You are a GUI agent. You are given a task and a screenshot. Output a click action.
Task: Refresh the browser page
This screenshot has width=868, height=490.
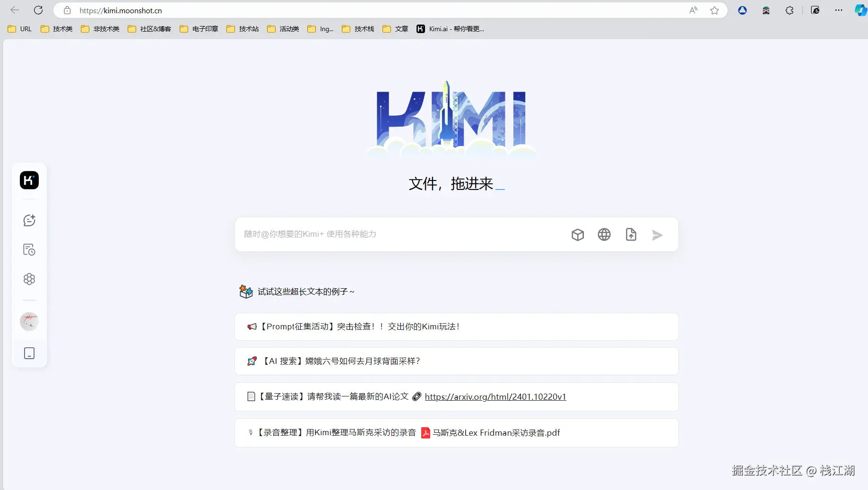pos(38,10)
